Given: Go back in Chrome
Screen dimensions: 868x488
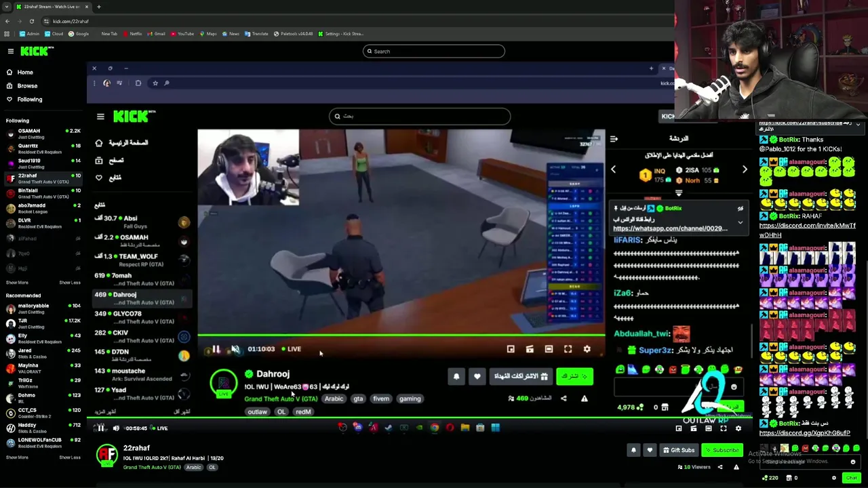Looking at the screenshot, I should click(7, 21).
